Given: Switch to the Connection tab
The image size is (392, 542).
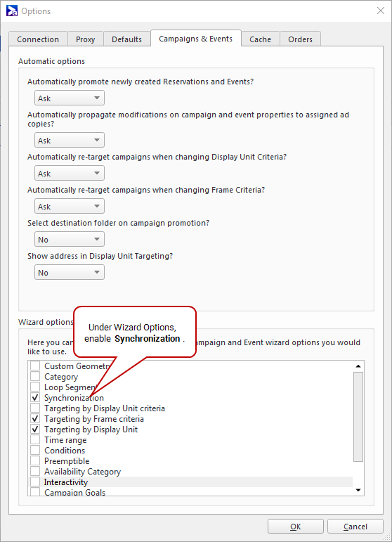Looking at the screenshot, I should pos(38,39).
